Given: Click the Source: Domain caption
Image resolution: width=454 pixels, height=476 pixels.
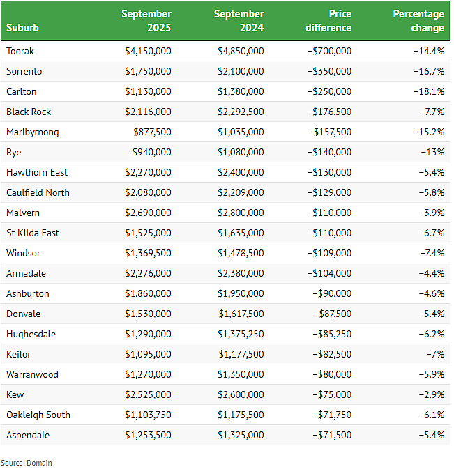Looking at the screenshot, I should click(x=27, y=463).
